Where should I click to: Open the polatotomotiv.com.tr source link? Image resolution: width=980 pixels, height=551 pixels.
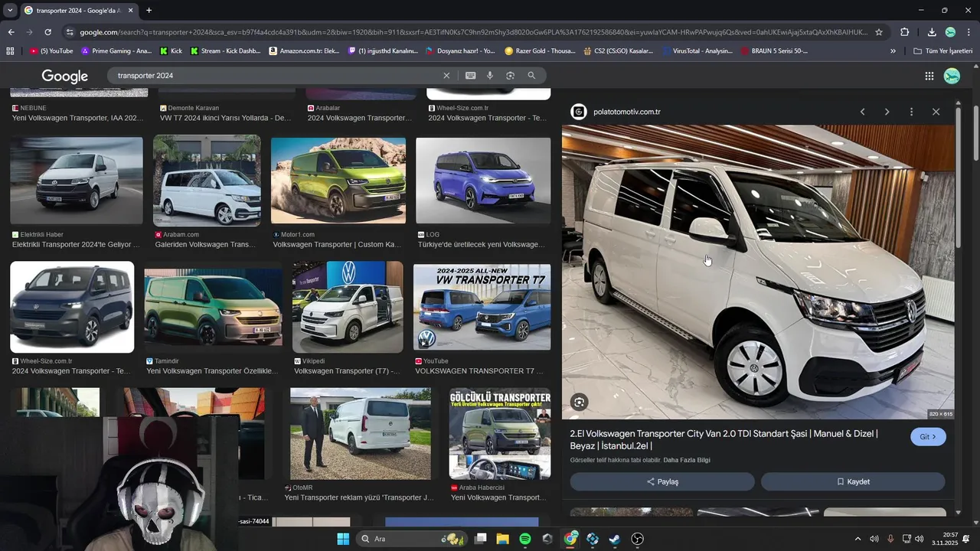(626, 112)
